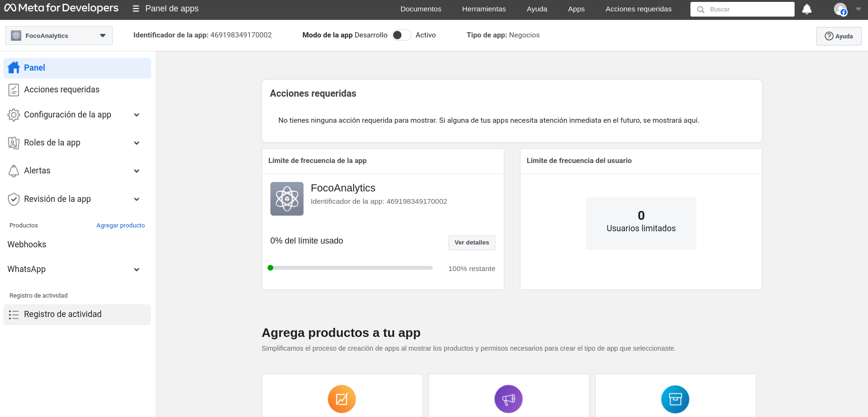Viewport: 868px width, 417px height.
Task: Expand Roles de la app section
Action: point(137,143)
